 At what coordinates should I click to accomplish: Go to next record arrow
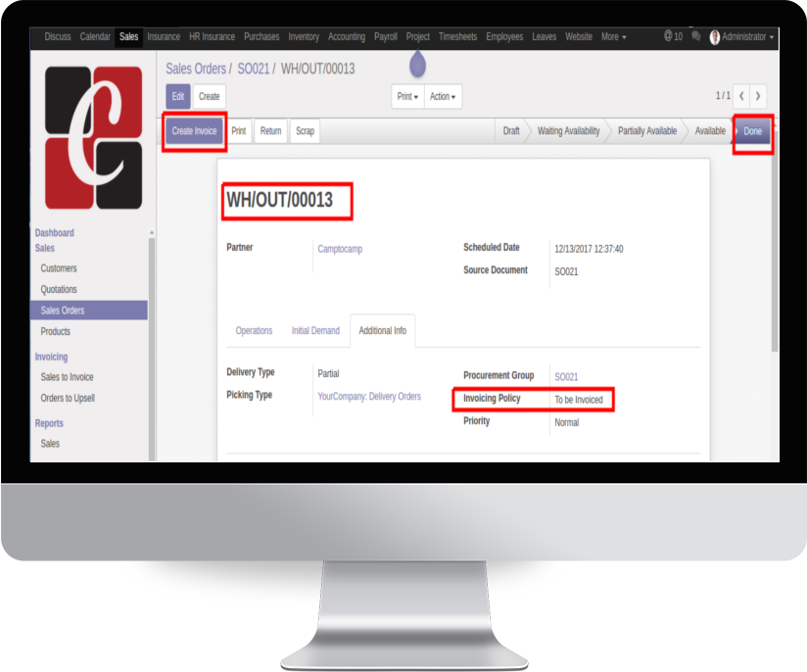[x=758, y=96]
